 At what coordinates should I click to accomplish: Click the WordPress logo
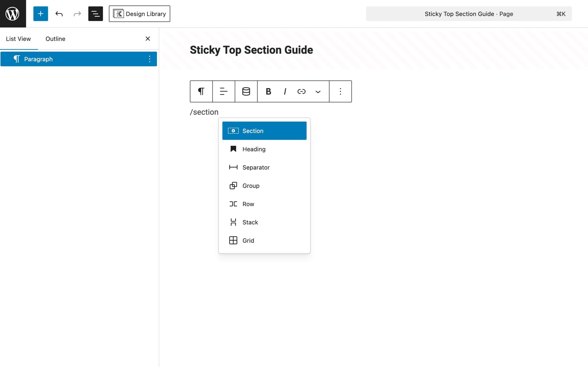coord(12,13)
